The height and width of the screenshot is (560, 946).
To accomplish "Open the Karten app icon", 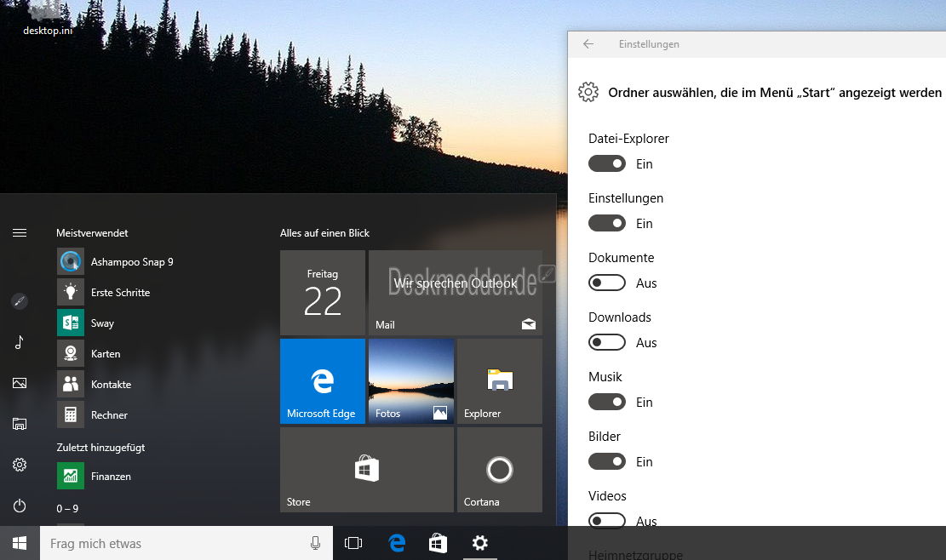I will [71, 353].
